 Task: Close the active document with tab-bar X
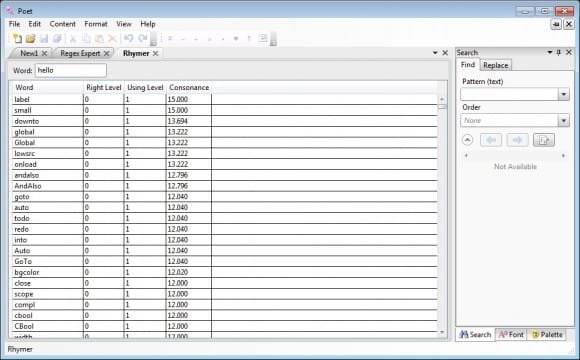click(445, 53)
